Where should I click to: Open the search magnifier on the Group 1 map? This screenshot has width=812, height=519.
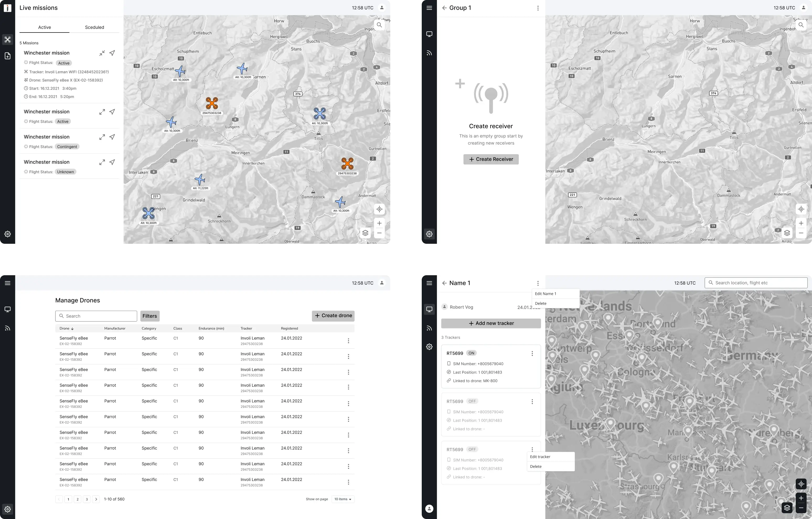pos(801,25)
